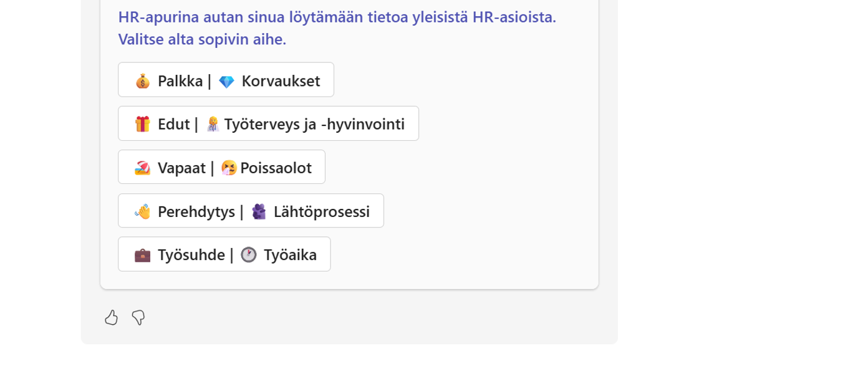Click the money bag emoji beside Palkka
The width and height of the screenshot is (868, 374).
coord(143,81)
